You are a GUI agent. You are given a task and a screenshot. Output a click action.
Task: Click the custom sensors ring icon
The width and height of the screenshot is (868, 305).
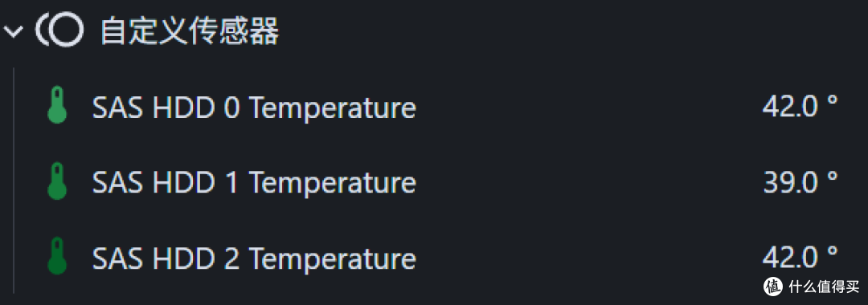(59, 30)
